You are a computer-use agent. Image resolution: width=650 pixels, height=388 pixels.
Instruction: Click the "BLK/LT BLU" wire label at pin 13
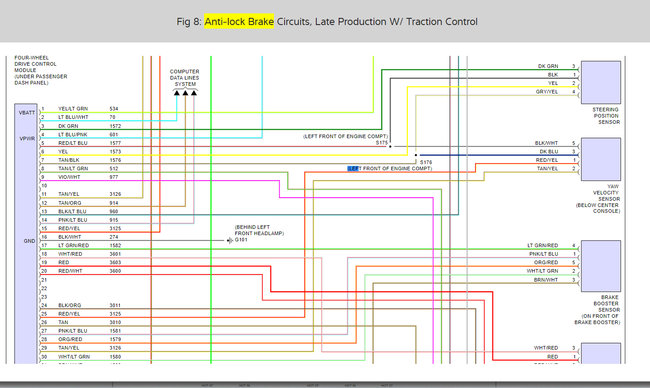tap(72, 211)
